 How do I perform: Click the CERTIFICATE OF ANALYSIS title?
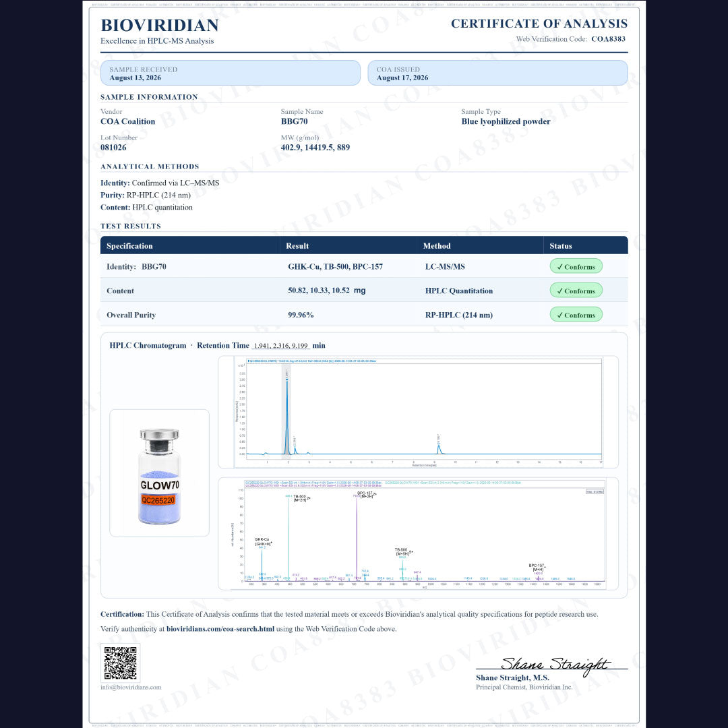click(x=539, y=24)
